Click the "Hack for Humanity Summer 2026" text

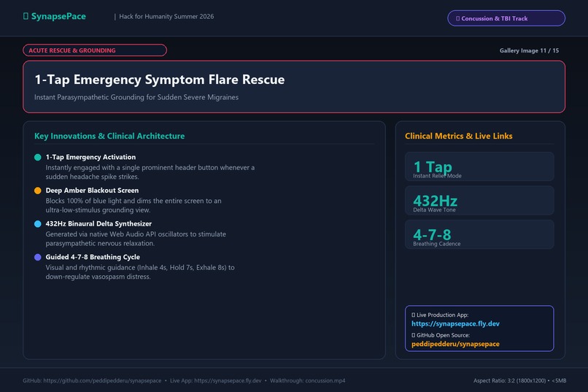166,17
